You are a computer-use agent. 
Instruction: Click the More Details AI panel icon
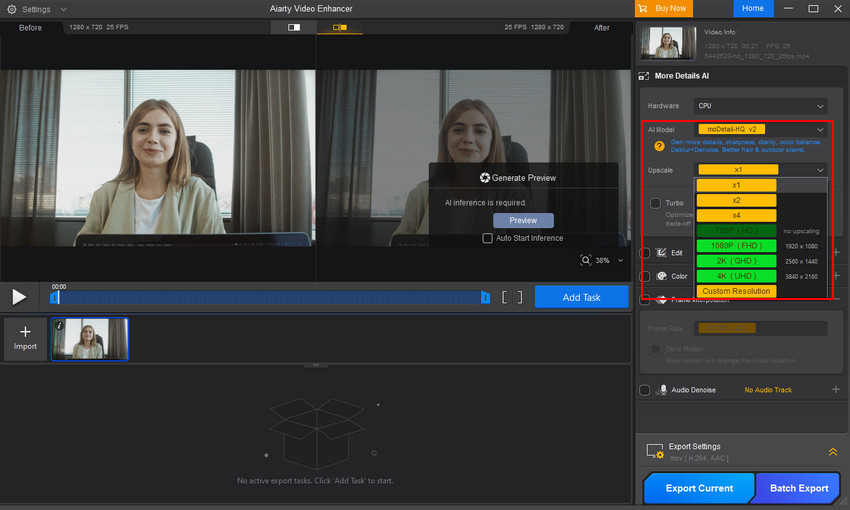point(644,76)
